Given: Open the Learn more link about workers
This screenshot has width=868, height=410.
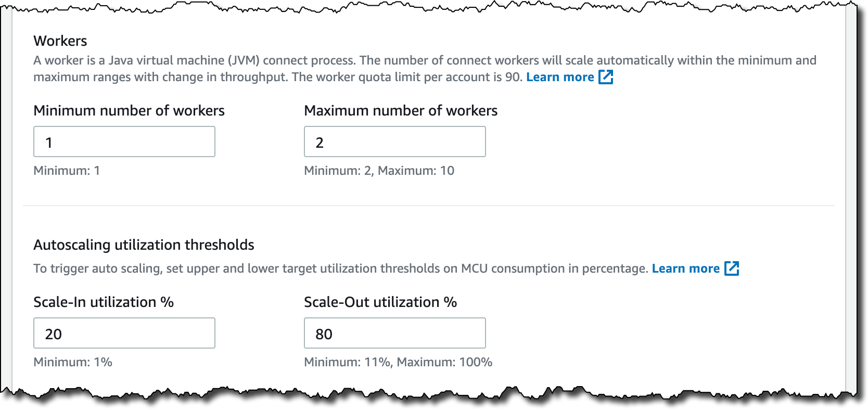Looking at the screenshot, I should tap(560, 77).
